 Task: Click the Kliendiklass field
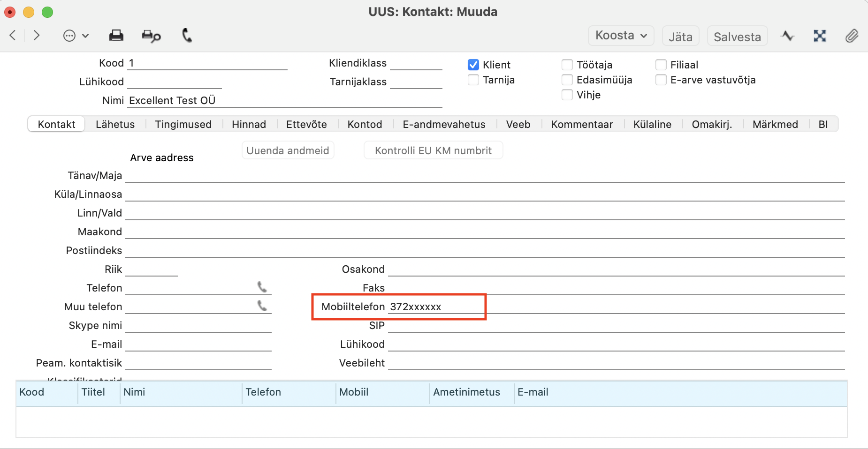tap(416, 63)
